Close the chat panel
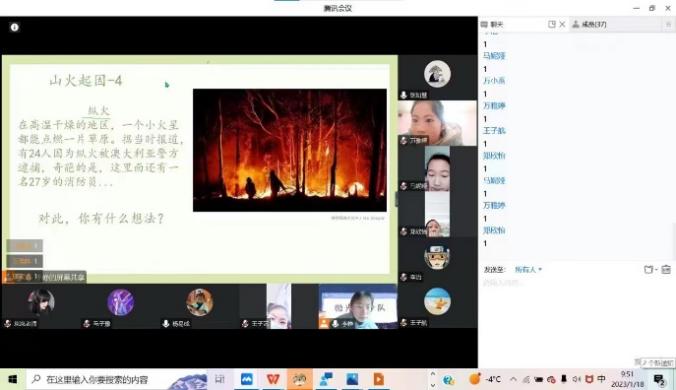The image size is (676, 390). click(562, 25)
